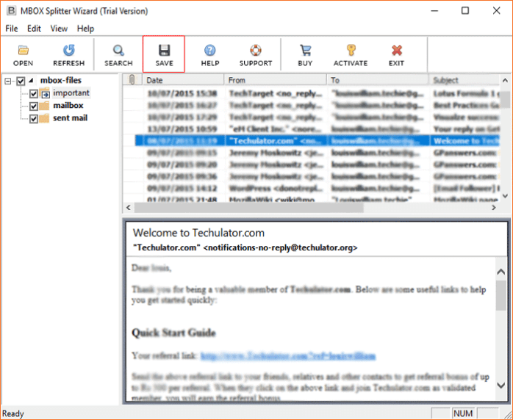Viewport: 513px width, 420px height.
Task: Select the mbox-files root label
Action: [61, 80]
